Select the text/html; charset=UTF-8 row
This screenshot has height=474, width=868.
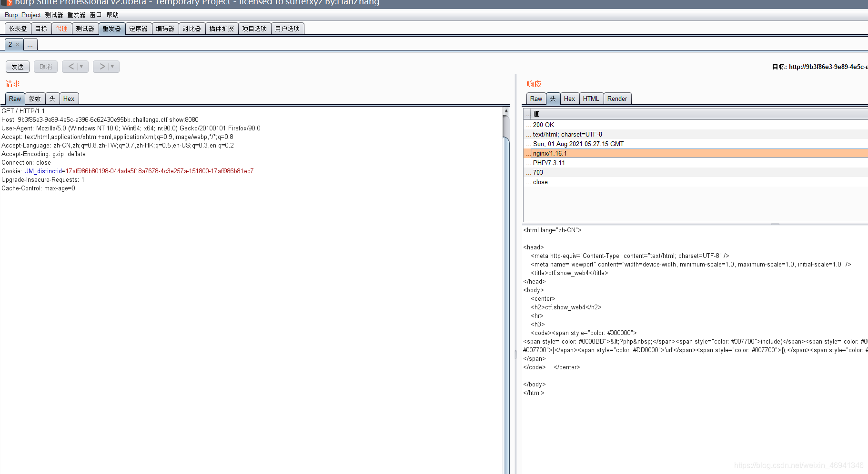click(x=696, y=134)
